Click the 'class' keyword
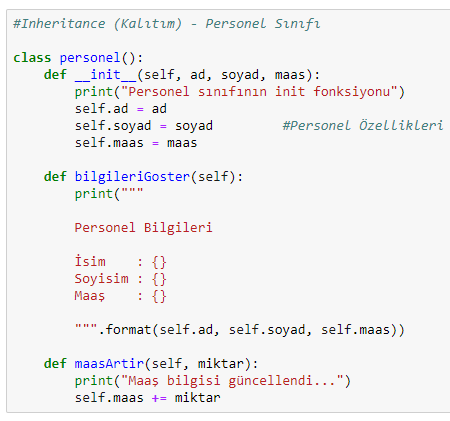Screen dimensions: 450x421 [32, 58]
